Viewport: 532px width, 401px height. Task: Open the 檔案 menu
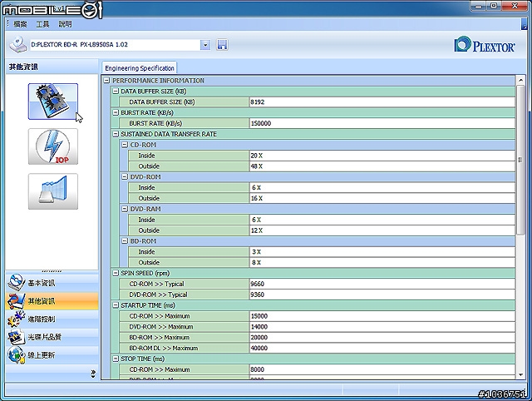pyautogui.click(x=20, y=24)
